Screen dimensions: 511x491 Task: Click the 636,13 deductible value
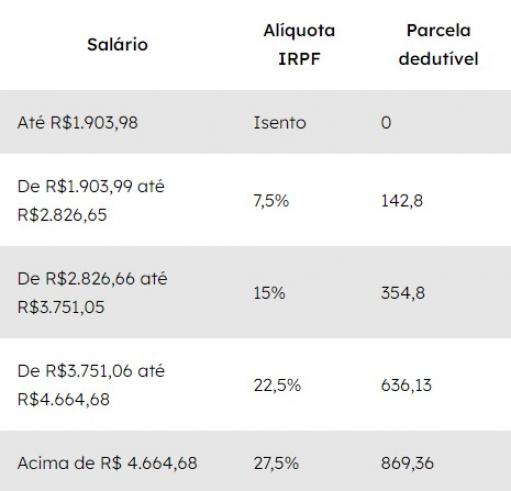[406, 385]
